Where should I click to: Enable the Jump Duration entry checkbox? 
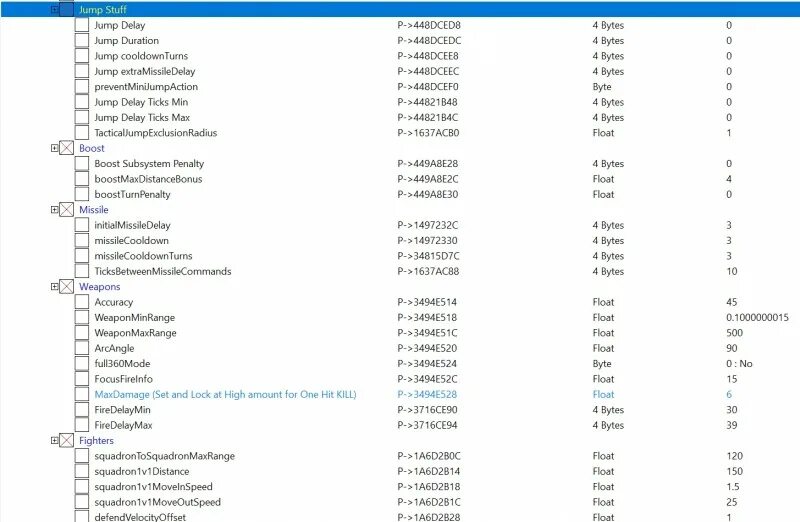[82, 40]
